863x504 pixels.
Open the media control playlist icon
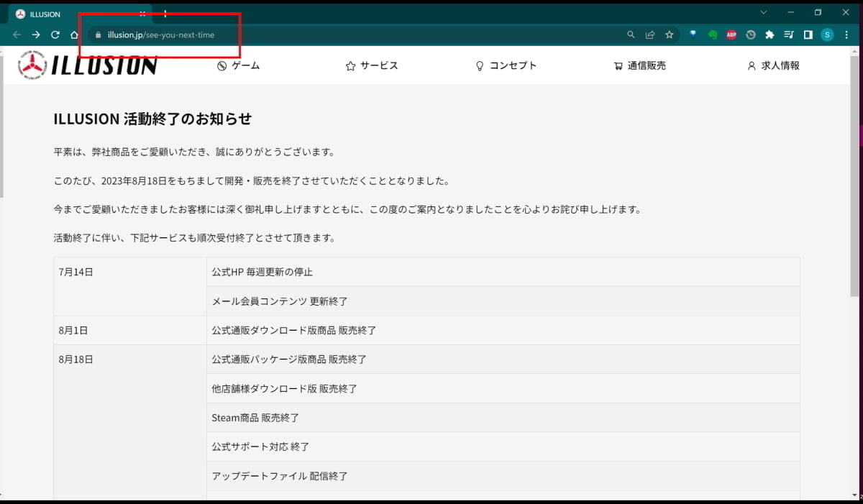[x=789, y=35]
